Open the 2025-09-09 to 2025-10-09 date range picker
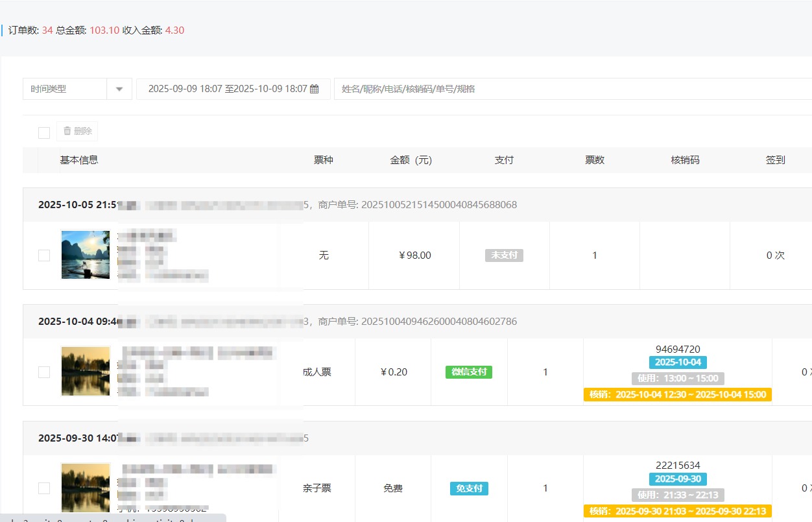The image size is (812, 522). [227, 89]
